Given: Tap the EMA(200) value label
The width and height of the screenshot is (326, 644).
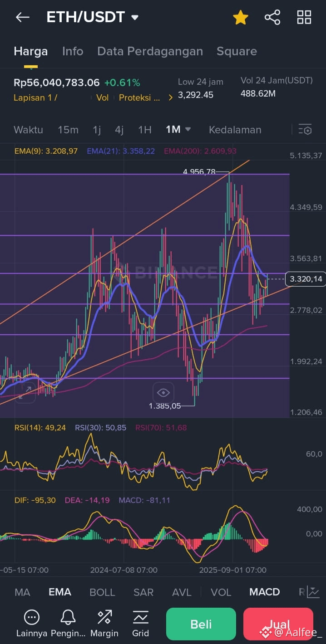Looking at the screenshot, I should click(x=200, y=151).
